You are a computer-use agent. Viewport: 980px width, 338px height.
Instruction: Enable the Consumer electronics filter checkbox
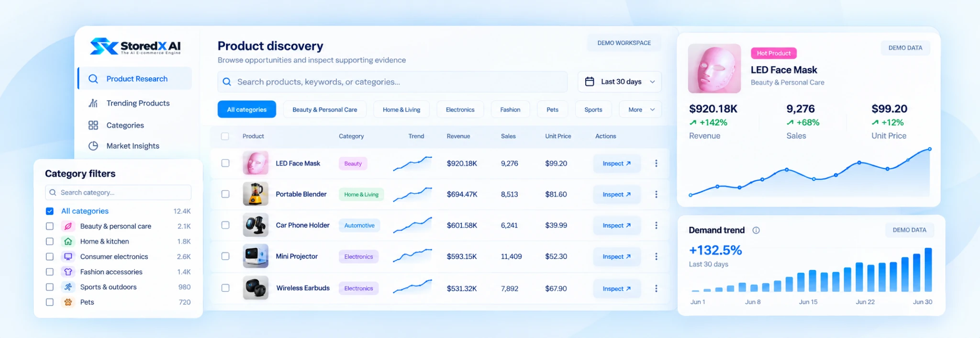point(50,257)
